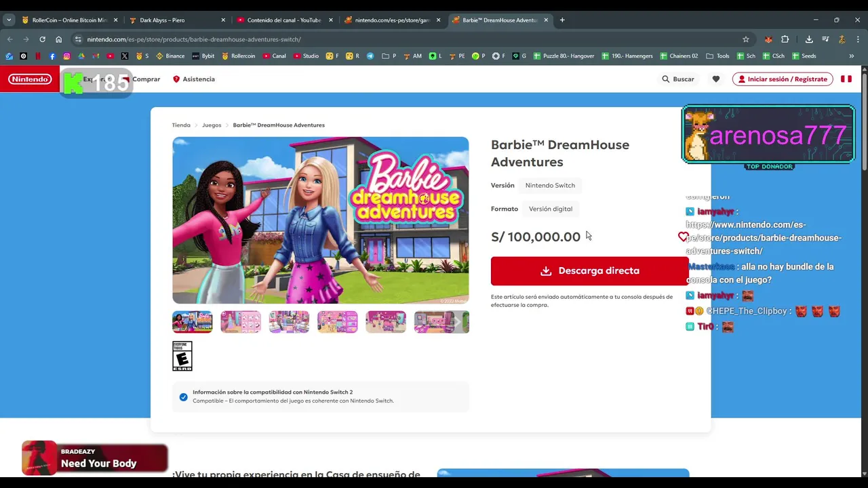868x488 pixels.
Task: Open the Instagram bookmark
Action: [66, 56]
